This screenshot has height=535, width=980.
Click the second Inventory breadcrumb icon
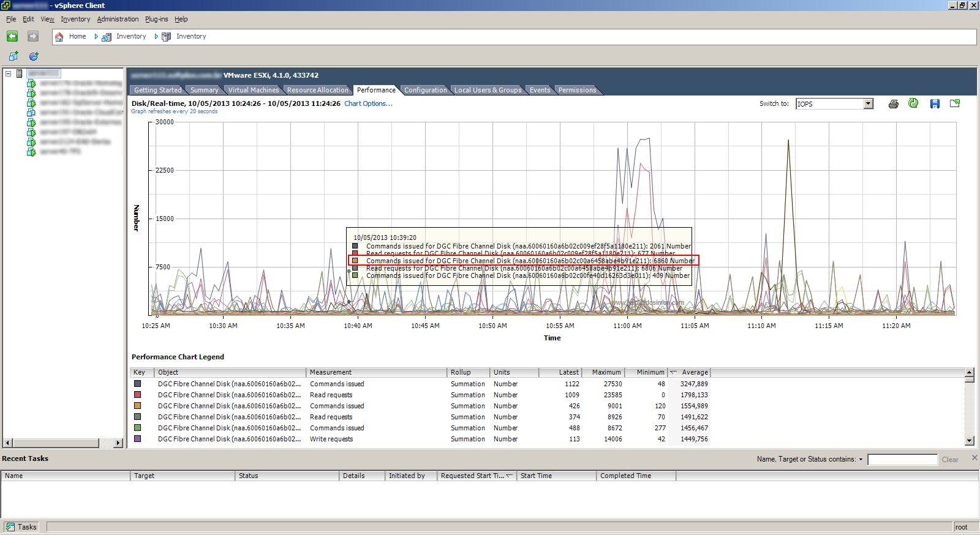point(167,37)
